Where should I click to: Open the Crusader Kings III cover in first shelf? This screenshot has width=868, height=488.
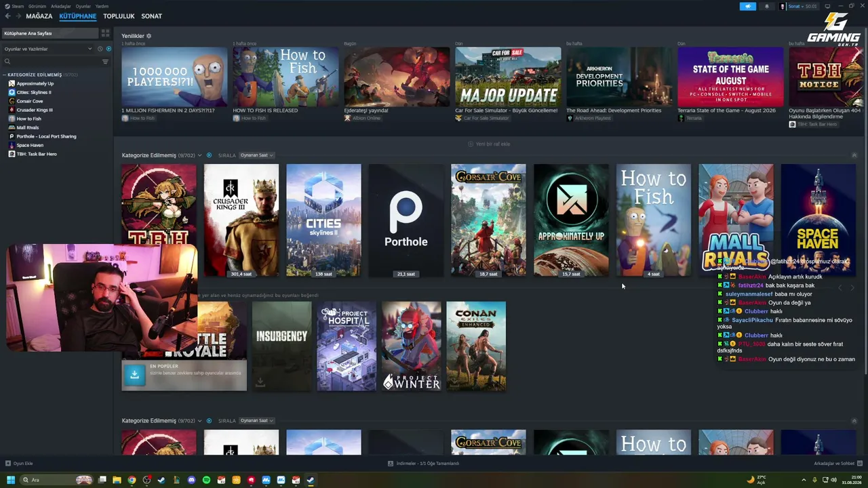[241, 220]
